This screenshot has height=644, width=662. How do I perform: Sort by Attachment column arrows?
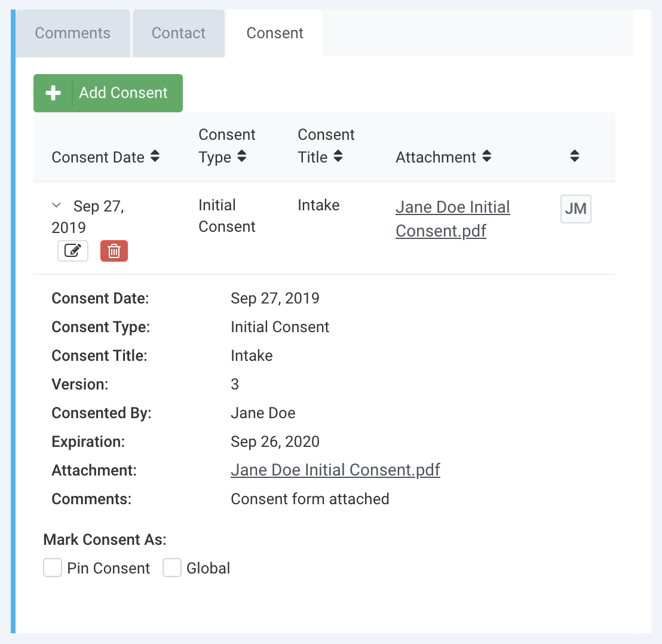(487, 157)
